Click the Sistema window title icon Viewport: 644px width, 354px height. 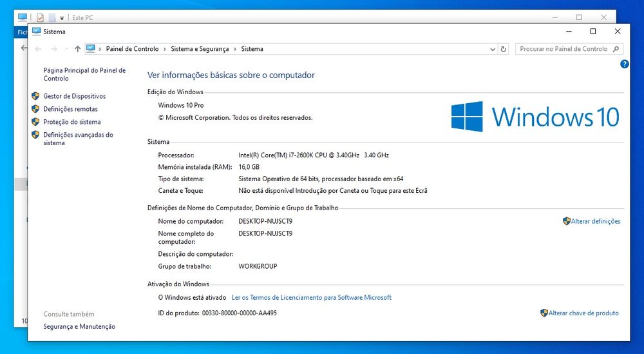coord(37,31)
